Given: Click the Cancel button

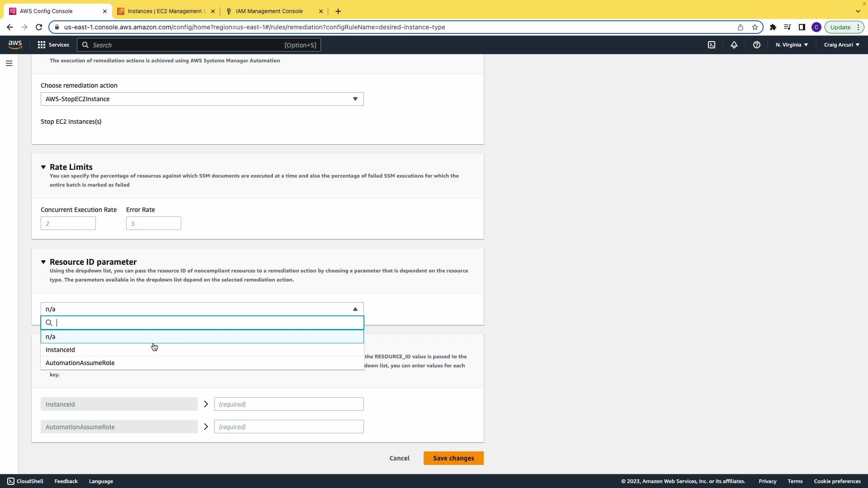Looking at the screenshot, I should coord(399,458).
